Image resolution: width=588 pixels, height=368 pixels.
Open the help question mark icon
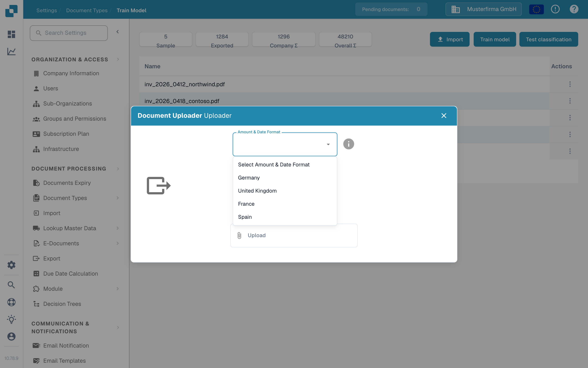(x=574, y=9)
